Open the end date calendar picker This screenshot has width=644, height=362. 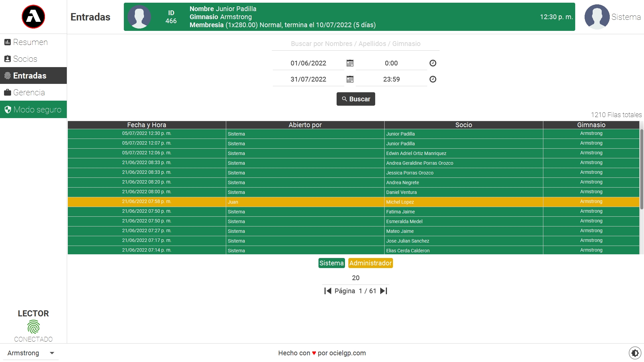[350, 79]
